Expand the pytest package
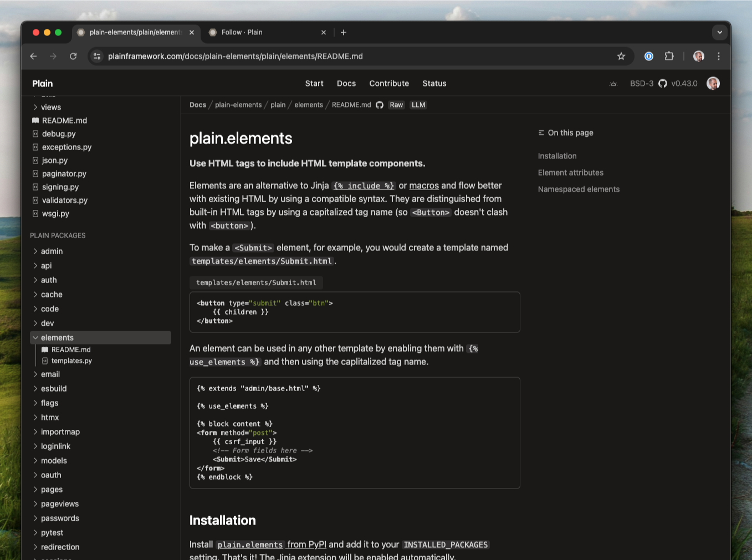The image size is (752, 560). click(52, 532)
